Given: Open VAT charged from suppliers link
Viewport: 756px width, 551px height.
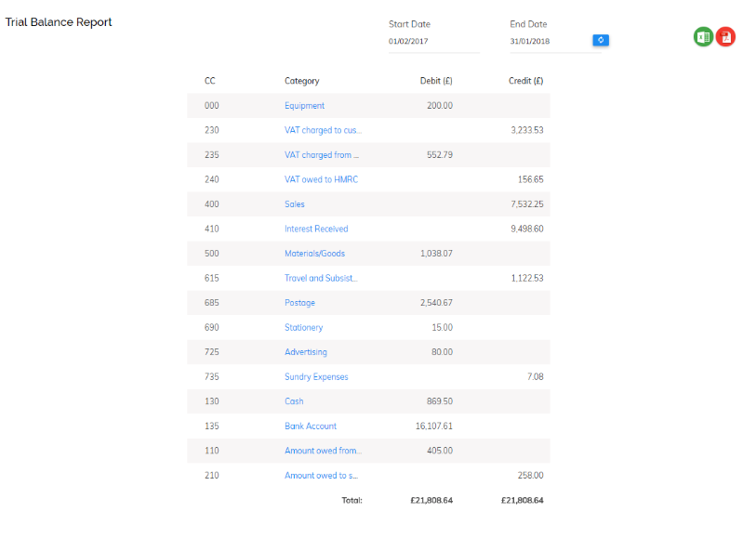Looking at the screenshot, I should [x=322, y=154].
